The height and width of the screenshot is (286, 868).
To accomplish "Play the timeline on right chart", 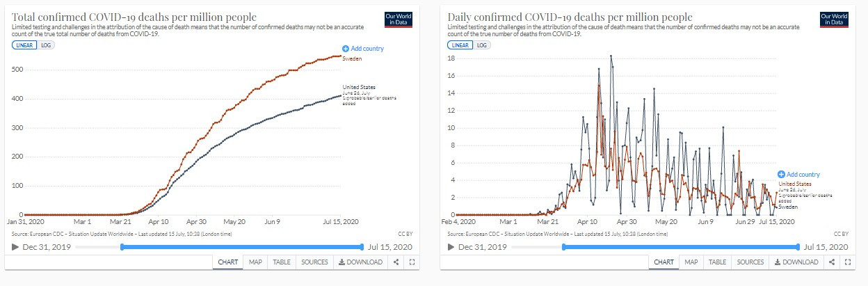I will [451, 247].
